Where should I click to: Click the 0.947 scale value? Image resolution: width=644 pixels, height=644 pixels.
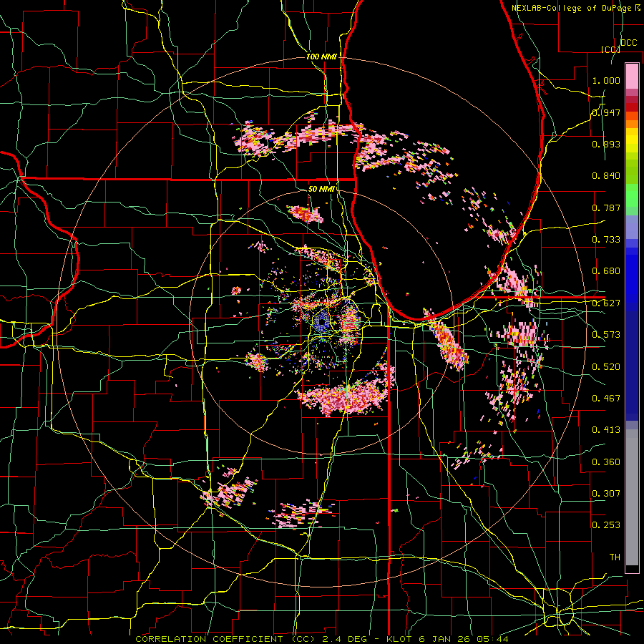pos(606,112)
